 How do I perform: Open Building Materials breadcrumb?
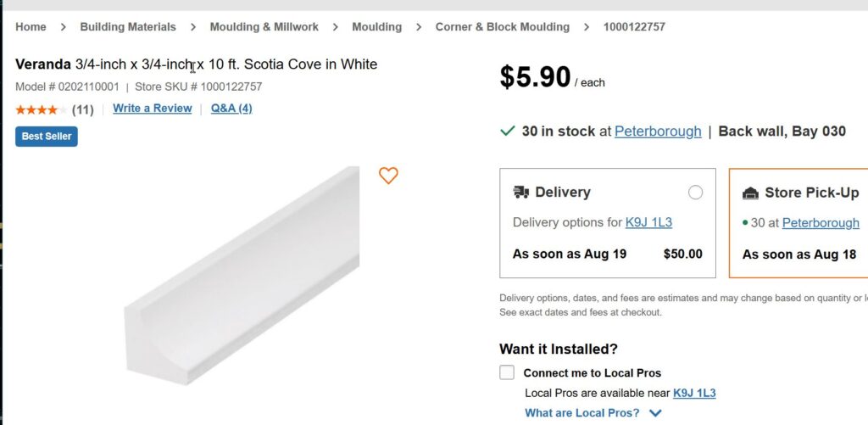point(128,27)
